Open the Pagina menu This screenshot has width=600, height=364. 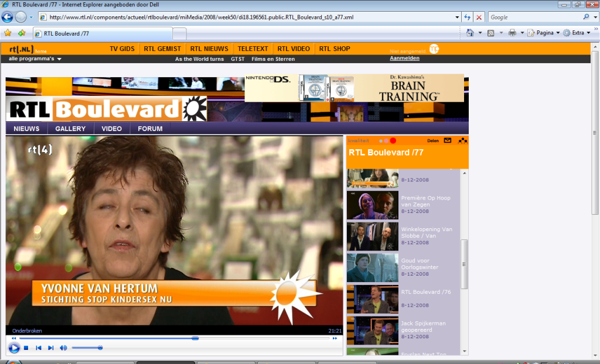[x=544, y=33]
